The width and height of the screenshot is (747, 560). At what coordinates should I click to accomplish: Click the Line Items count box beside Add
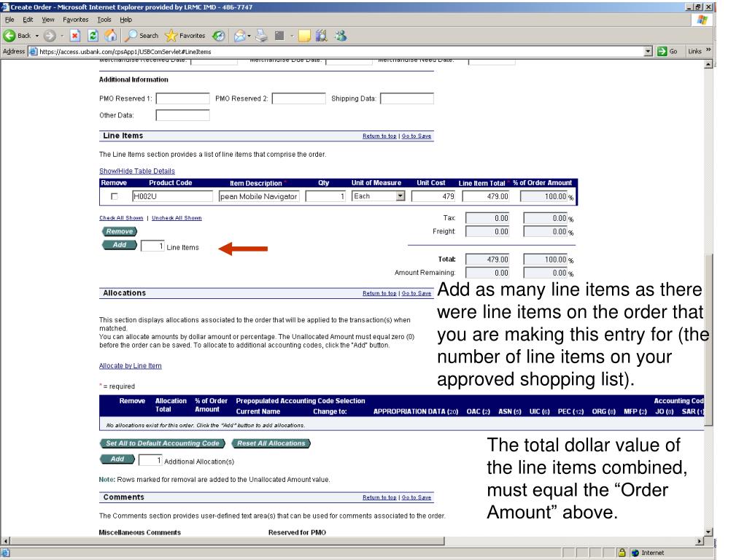coord(152,246)
